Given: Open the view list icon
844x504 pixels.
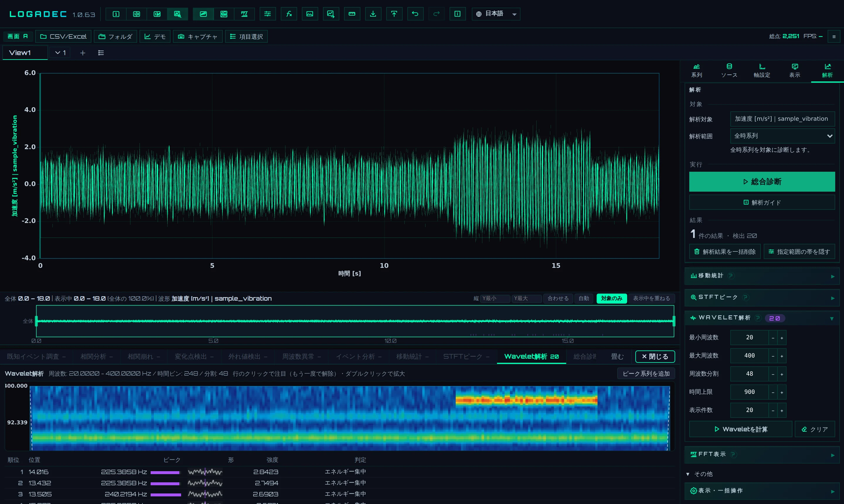Looking at the screenshot, I should click(x=101, y=53).
